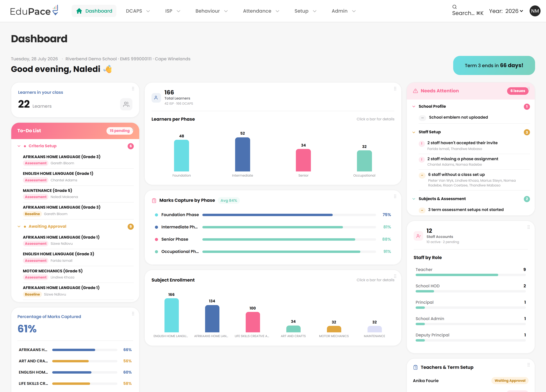Open MAINTENANCE (Grade 5) to-do item
The image size is (546, 392).
78,194
